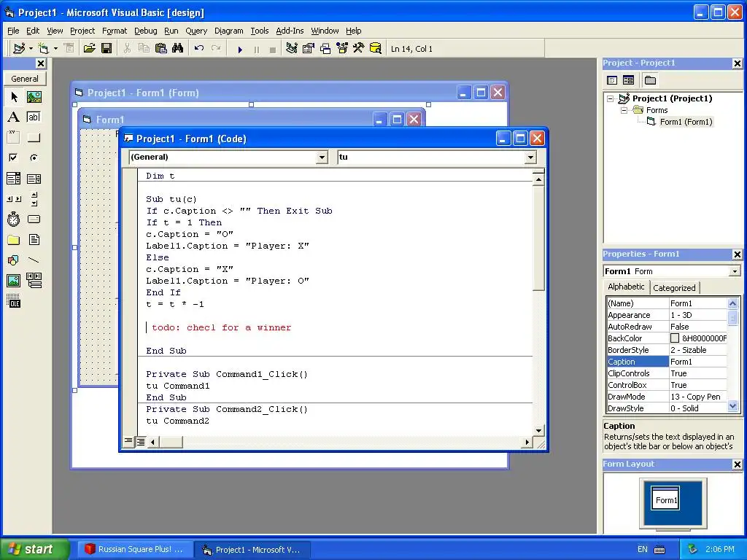Click the Form1 thumbnail in Form Layout

[x=665, y=498]
